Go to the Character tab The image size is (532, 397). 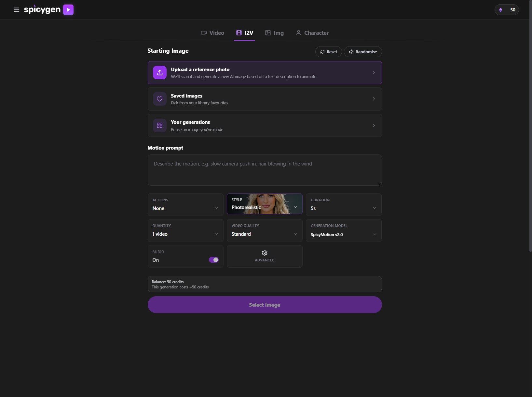point(312,33)
